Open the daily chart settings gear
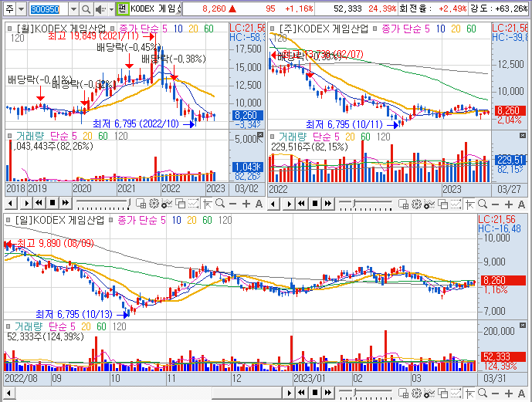Viewport: 532px width, 402px height. click(417, 394)
